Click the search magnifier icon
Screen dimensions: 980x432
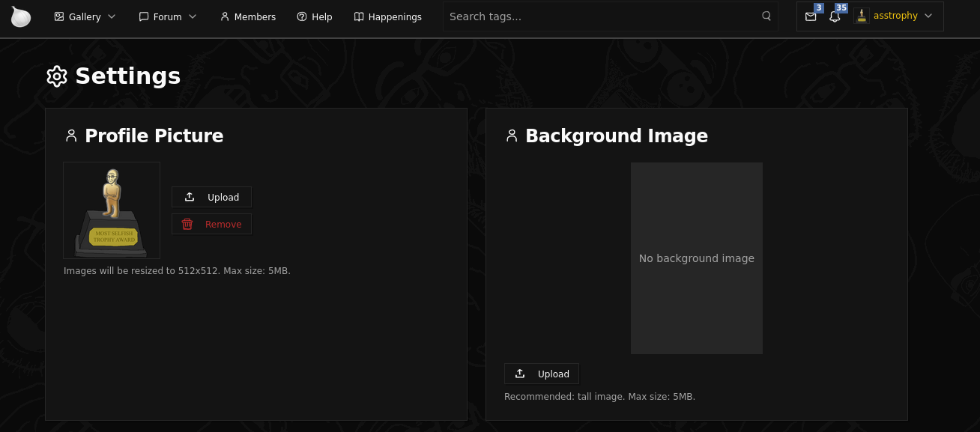pos(766,16)
